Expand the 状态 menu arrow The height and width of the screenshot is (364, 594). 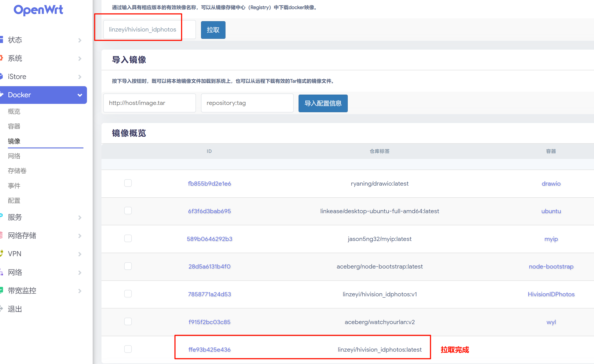[x=80, y=40]
